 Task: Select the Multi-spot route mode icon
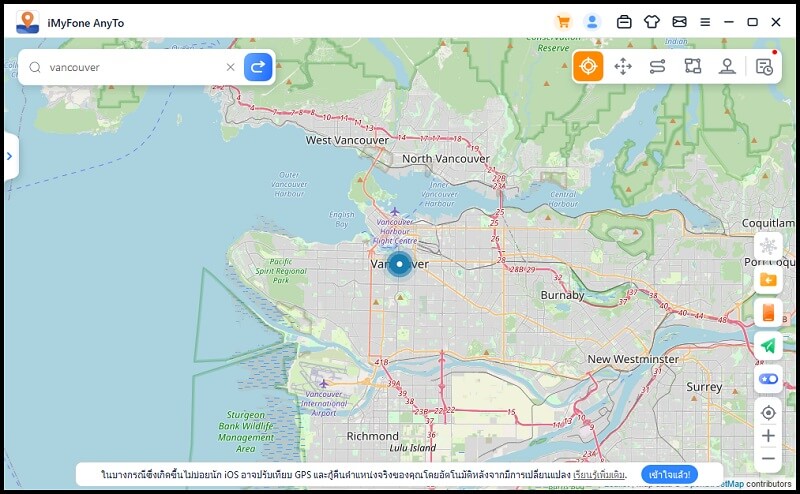(x=692, y=66)
